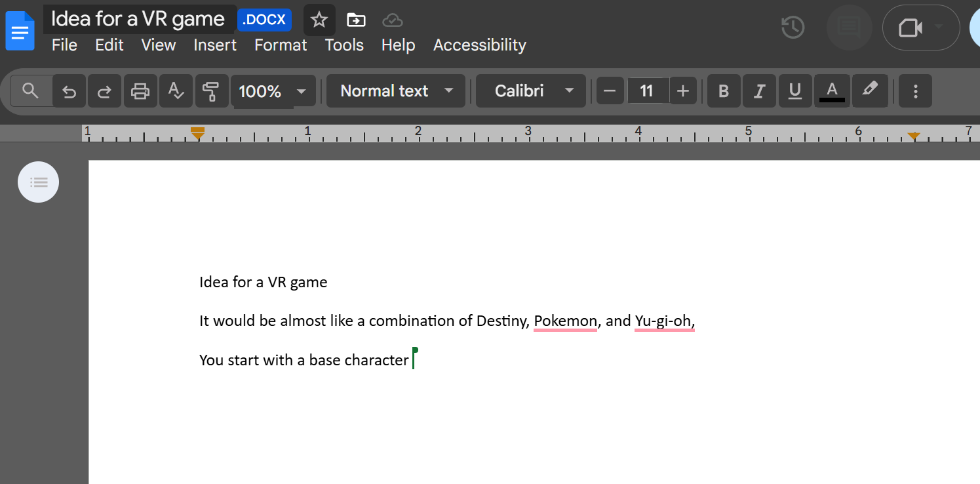
Task: Open the Google Docs home icon
Action: click(20, 31)
